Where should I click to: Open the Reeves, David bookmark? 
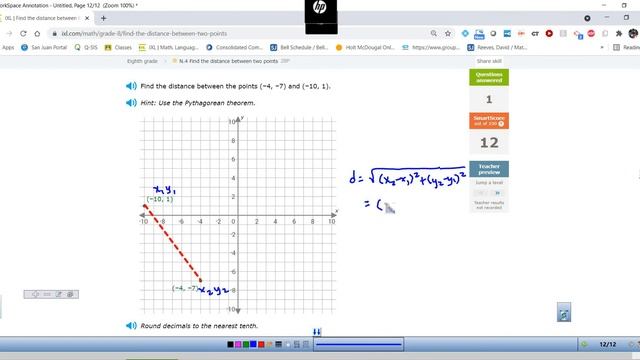coord(497,47)
